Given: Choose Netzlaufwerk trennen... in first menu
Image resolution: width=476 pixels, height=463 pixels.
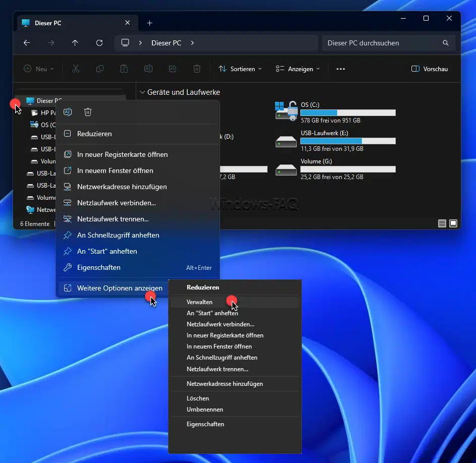Looking at the screenshot, I should (138, 219).
